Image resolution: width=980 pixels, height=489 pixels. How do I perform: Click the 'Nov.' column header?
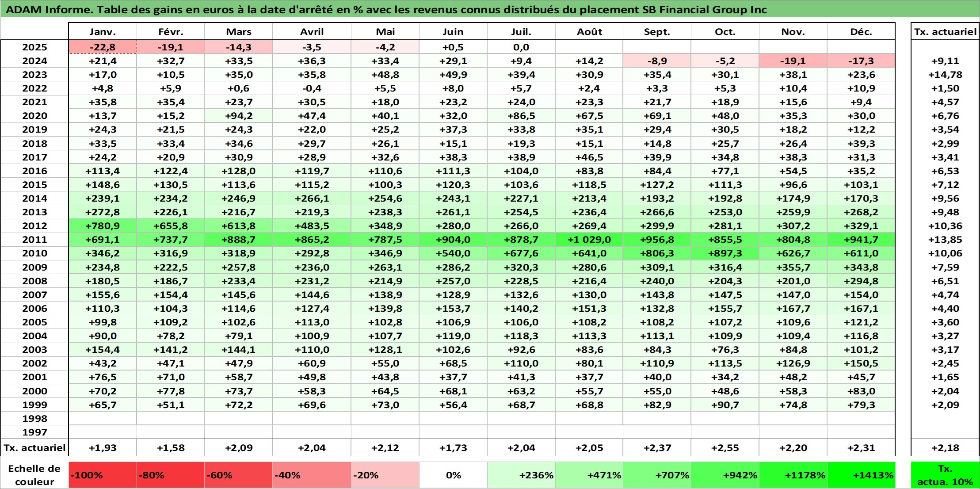pos(793,31)
